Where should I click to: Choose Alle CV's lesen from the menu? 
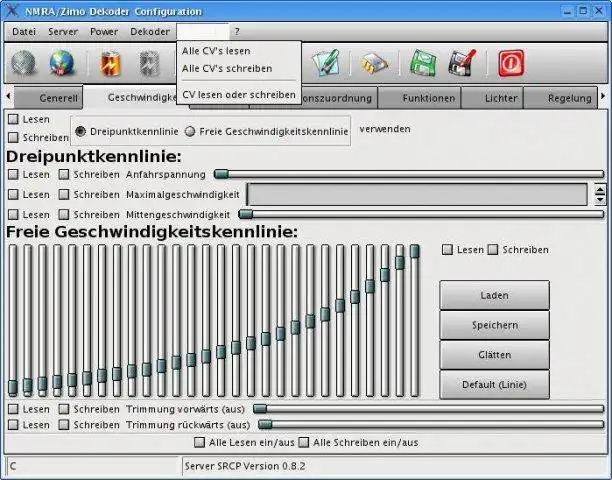point(238,51)
